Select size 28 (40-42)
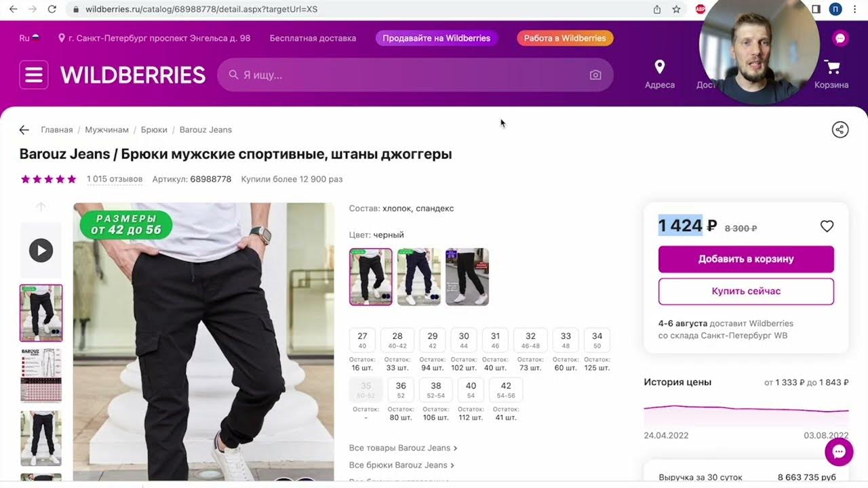Viewport: 868px width, 488px height. coord(397,340)
